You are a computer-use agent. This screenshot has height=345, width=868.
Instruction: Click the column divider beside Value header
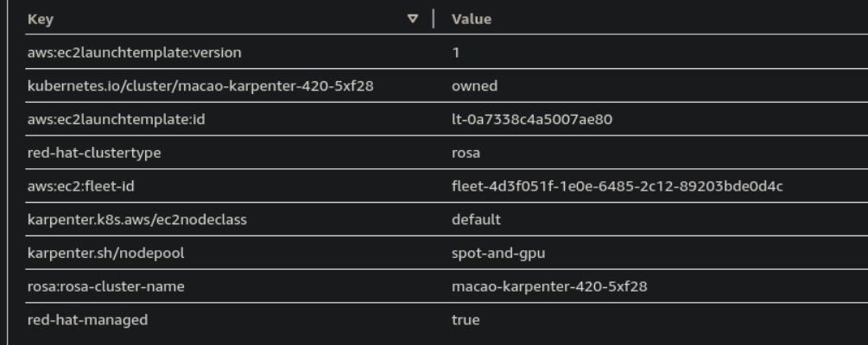click(x=433, y=19)
